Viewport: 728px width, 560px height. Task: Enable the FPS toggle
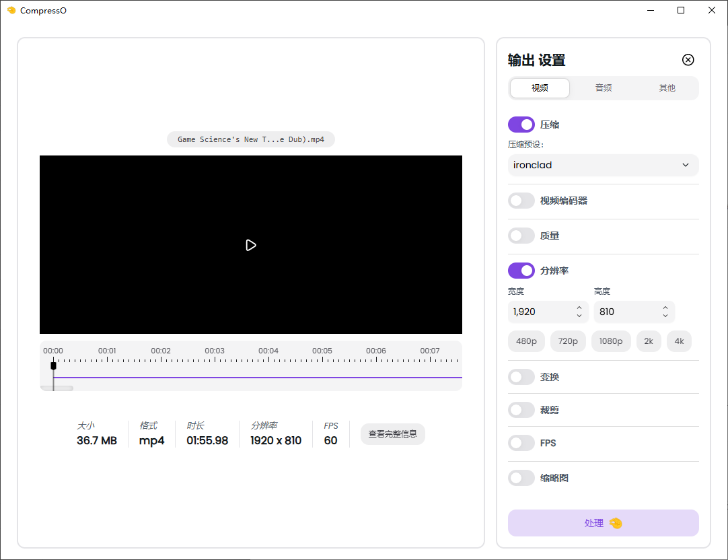521,443
